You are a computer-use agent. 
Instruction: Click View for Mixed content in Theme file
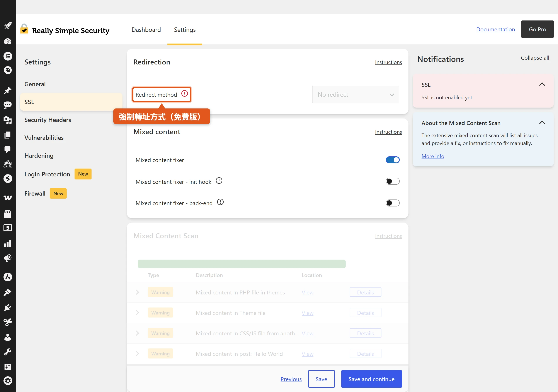point(307,313)
